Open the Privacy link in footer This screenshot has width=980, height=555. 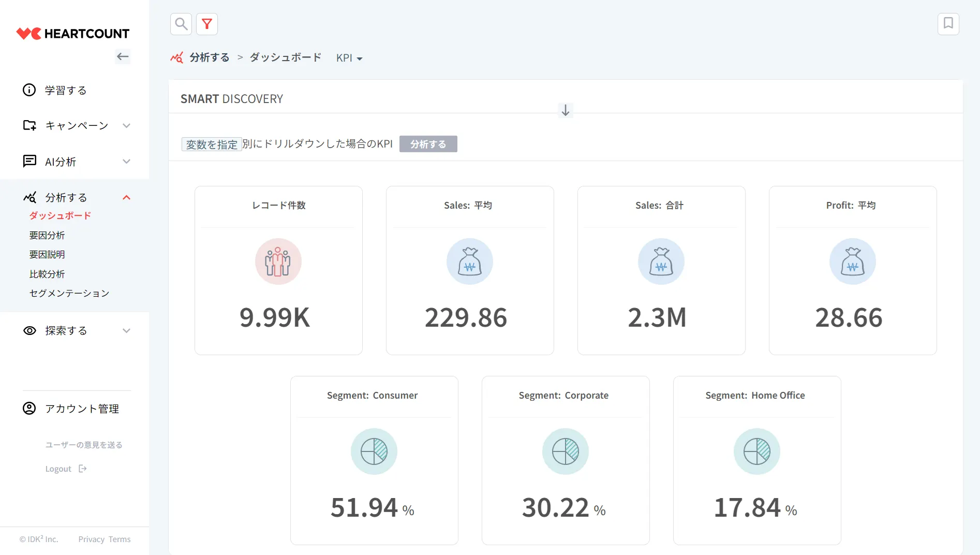[92, 539]
